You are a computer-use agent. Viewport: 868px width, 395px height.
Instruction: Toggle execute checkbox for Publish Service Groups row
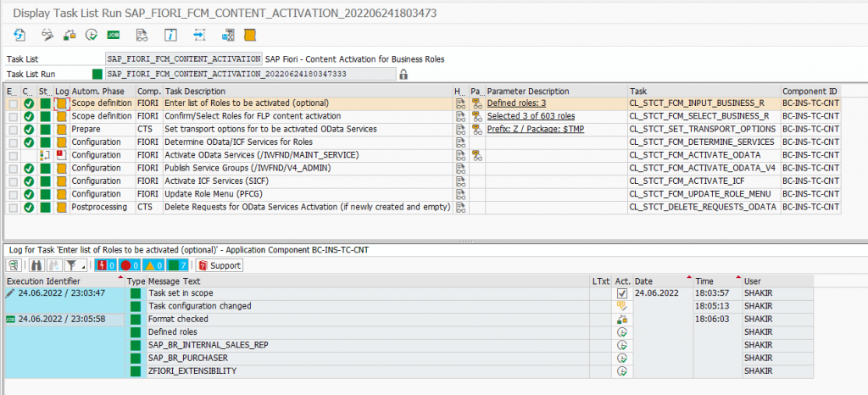13,168
